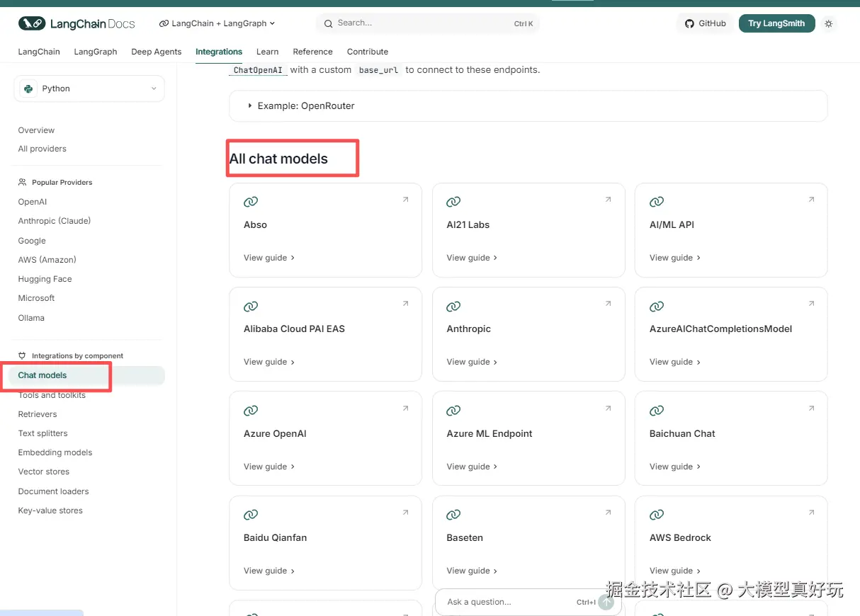Select Retrievers in the sidebar
860x616 pixels.
(x=38, y=414)
